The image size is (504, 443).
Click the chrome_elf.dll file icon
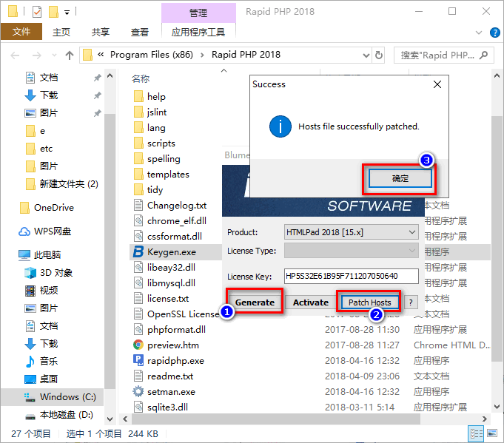[138, 220]
